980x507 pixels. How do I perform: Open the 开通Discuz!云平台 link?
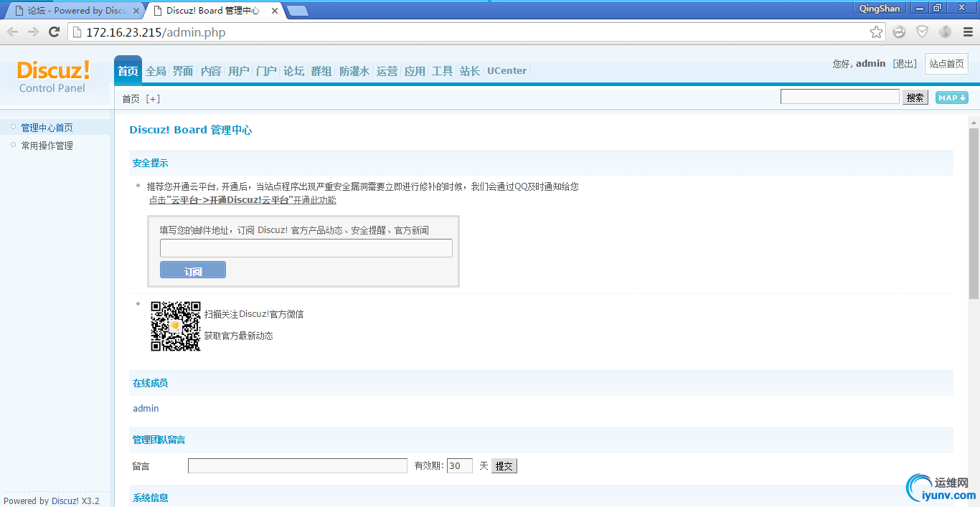click(x=243, y=200)
